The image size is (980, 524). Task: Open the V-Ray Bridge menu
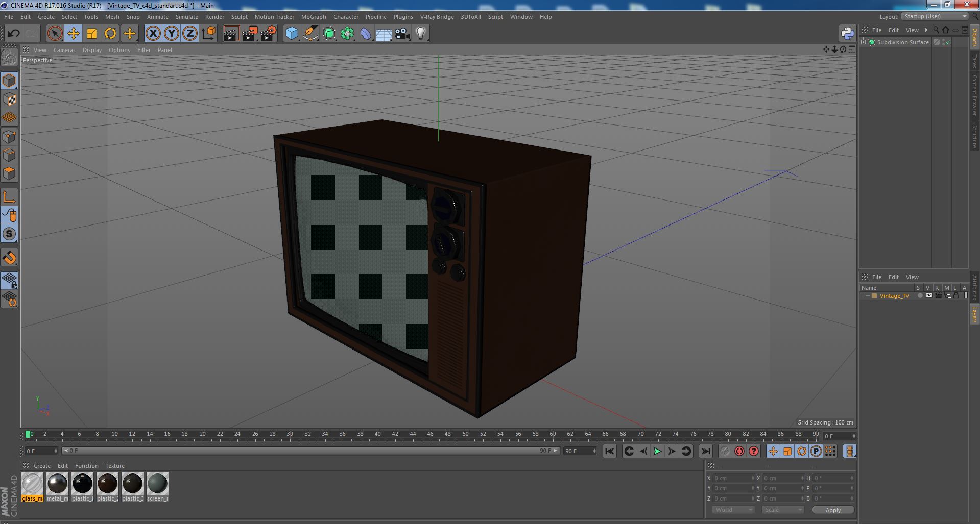point(437,17)
